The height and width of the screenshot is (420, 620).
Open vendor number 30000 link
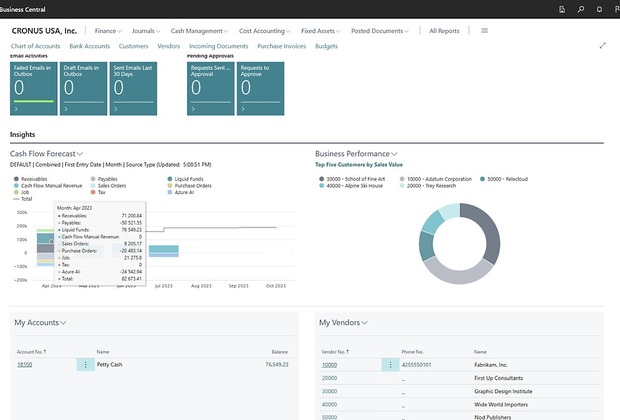pyautogui.click(x=329, y=391)
